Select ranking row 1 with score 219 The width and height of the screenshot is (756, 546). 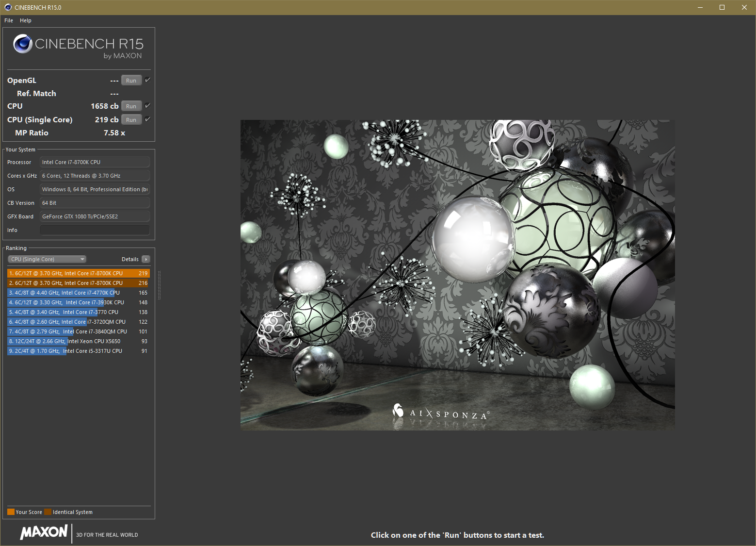(x=79, y=273)
